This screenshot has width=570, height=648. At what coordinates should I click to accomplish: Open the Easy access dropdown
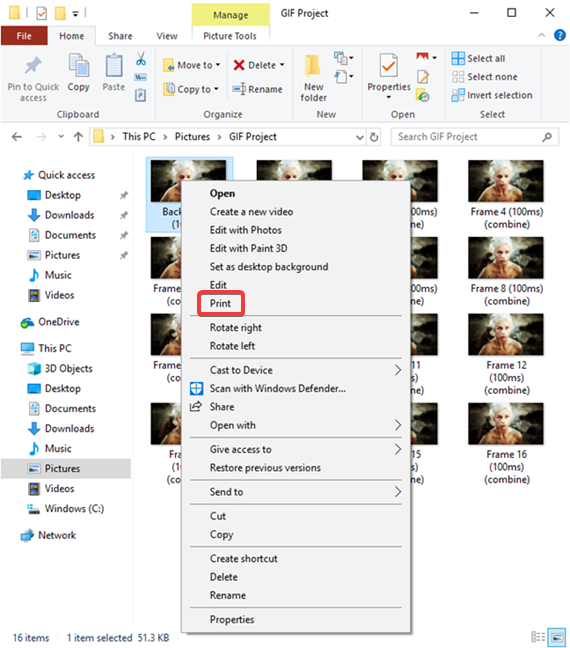[x=343, y=77]
